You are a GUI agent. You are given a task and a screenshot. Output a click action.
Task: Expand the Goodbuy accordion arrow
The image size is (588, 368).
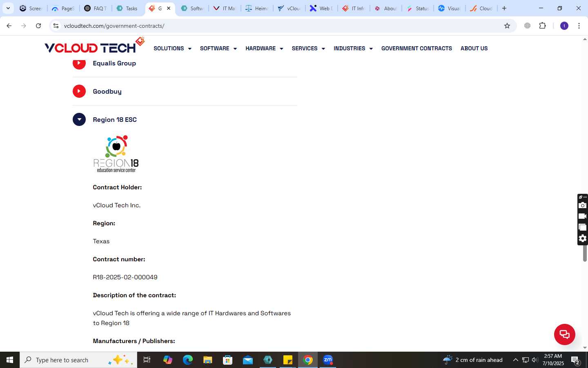pyautogui.click(x=79, y=91)
